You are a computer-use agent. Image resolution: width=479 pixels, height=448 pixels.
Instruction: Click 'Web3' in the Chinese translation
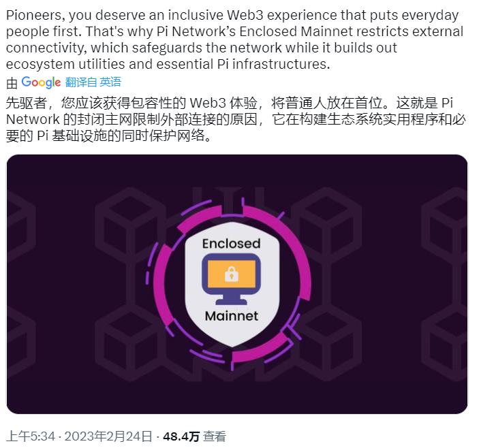pyautogui.click(x=208, y=103)
